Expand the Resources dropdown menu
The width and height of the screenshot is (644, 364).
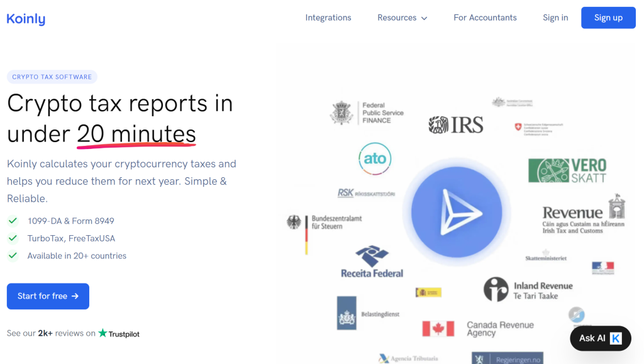click(x=402, y=18)
